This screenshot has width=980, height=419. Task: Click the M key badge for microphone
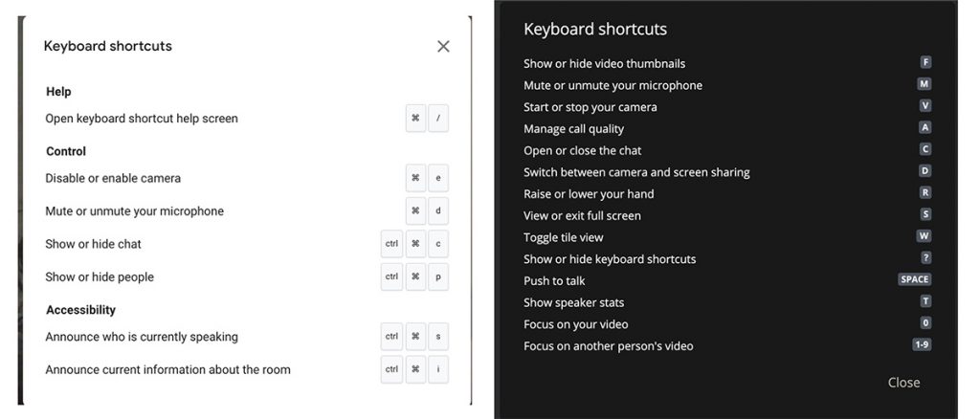point(924,84)
